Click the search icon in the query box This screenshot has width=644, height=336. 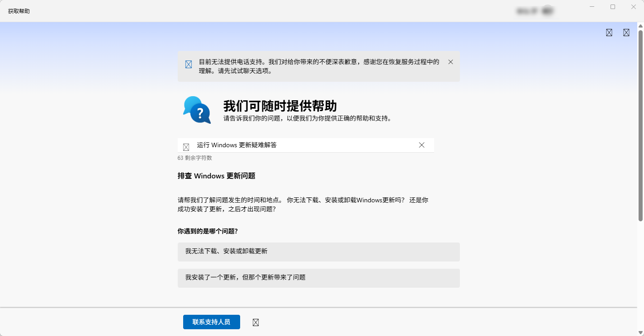click(186, 147)
